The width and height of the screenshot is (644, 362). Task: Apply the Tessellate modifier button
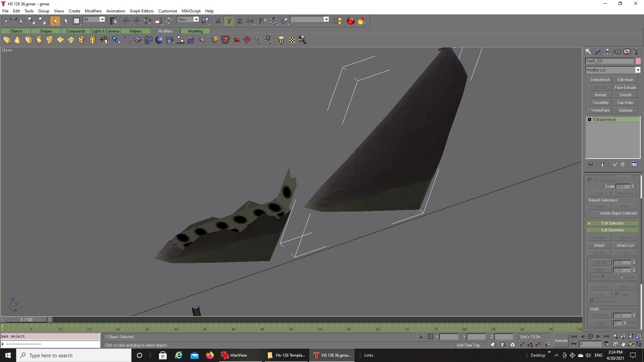(x=600, y=103)
